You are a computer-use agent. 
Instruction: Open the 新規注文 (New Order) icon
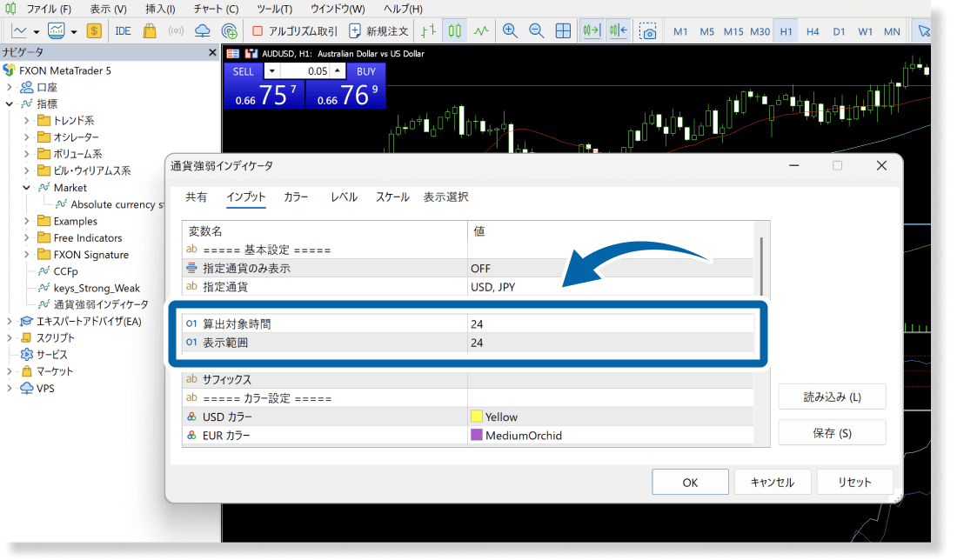tap(356, 30)
